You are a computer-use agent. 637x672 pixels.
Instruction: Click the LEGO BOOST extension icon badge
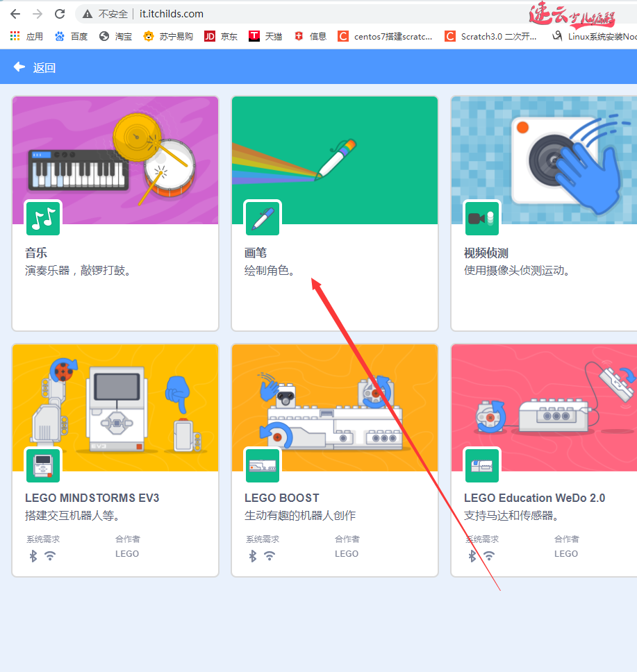point(262,465)
